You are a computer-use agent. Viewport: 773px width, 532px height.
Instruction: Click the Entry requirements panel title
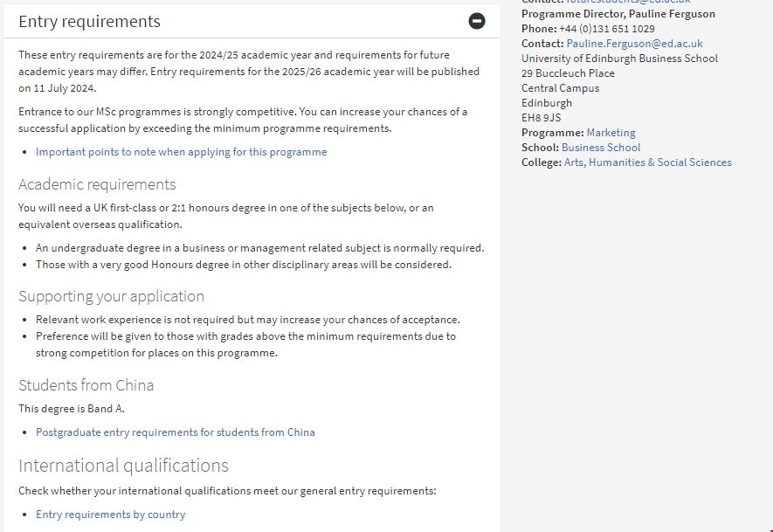87,21
